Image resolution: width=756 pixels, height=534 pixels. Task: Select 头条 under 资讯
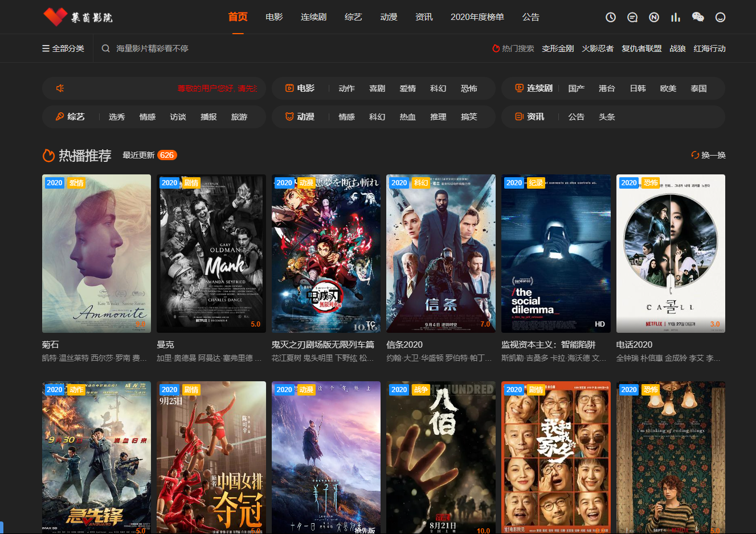pos(607,117)
